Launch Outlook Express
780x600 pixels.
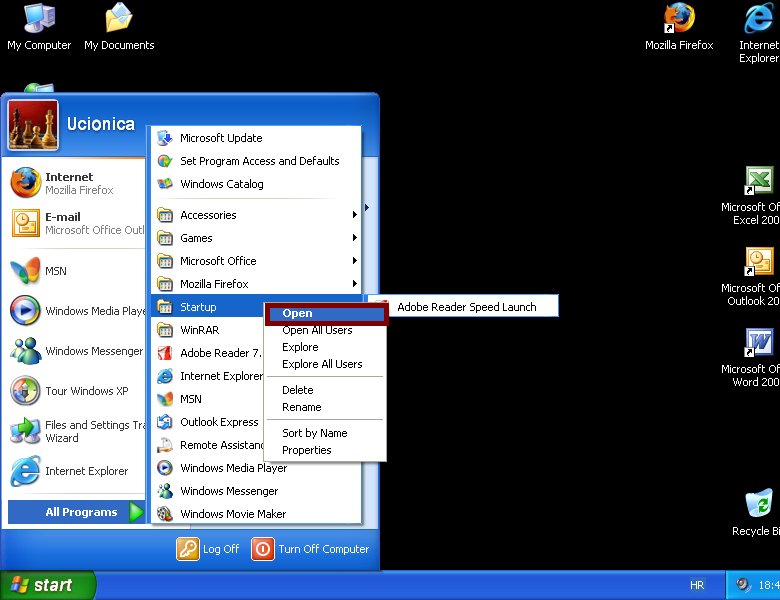click(x=208, y=422)
